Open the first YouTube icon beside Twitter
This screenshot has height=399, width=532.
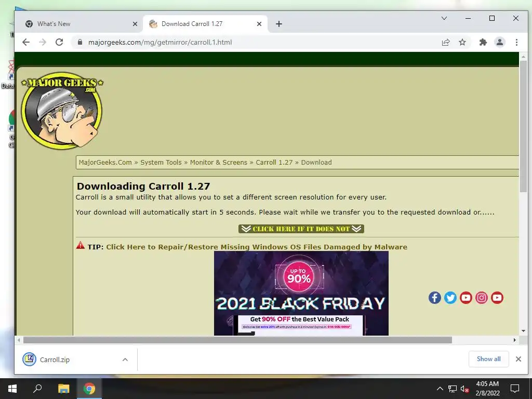pos(466,298)
